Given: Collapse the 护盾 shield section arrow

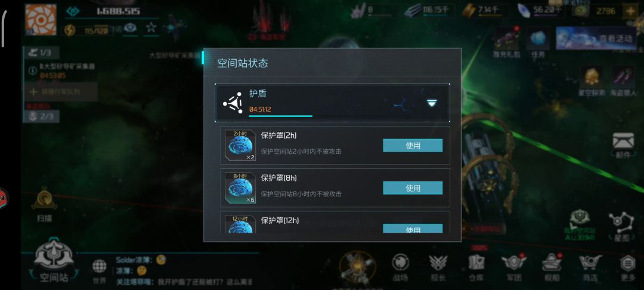Looking at the screenshot, I should pyautogui.click(x=431, y=103).
